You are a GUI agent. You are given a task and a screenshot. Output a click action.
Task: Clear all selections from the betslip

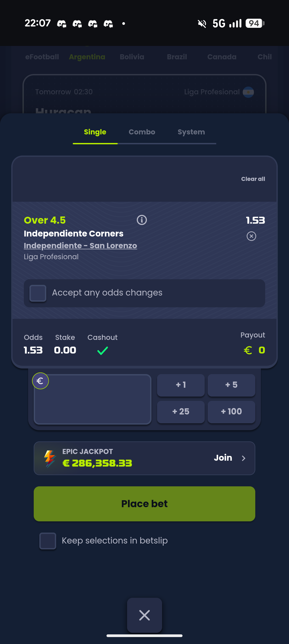pos(253,179)
